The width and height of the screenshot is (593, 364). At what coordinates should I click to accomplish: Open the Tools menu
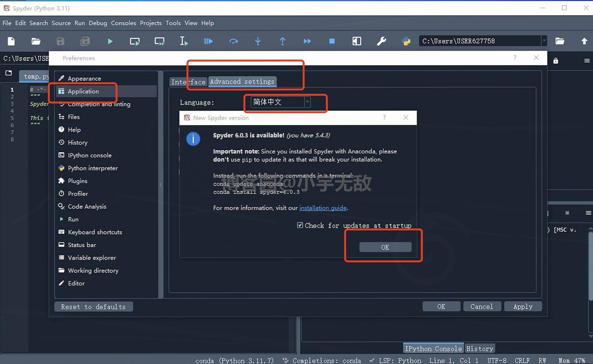[x=173, y=23]
